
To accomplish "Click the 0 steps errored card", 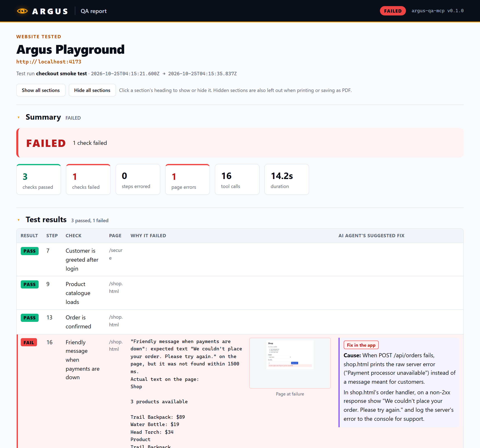I will click(x=138, y=179).
